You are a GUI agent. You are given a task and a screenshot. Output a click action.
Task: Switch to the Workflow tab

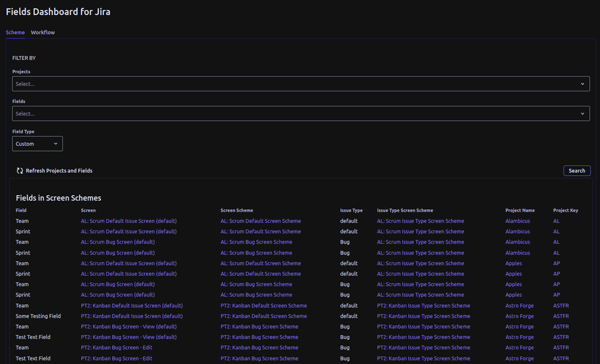(x=42, y=32)
